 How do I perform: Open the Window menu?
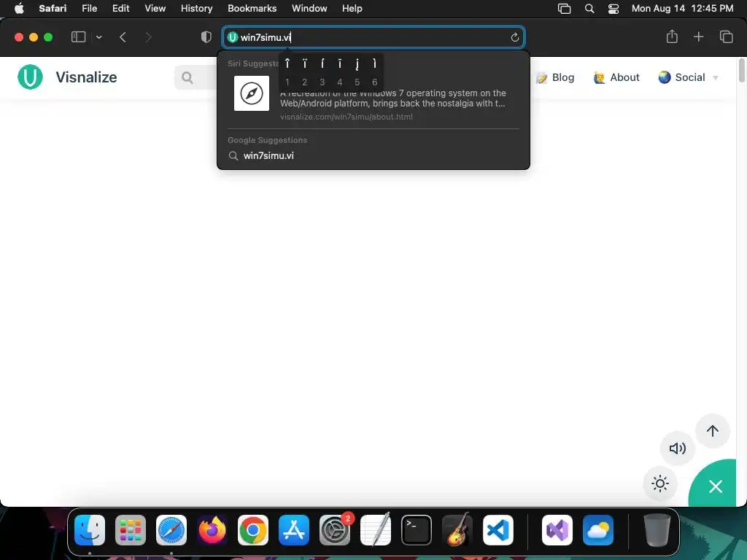pos(309,9)
